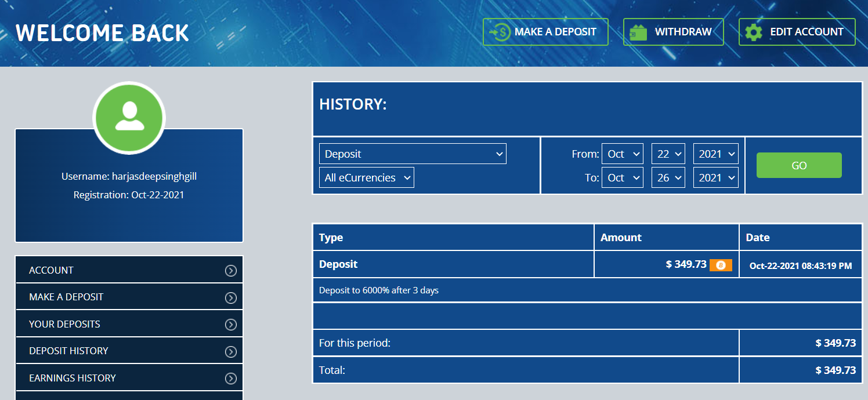Click the arrow icon beside Your Deposits
The width and height of the screenshot is (868, 400).
tap(231, 325)
